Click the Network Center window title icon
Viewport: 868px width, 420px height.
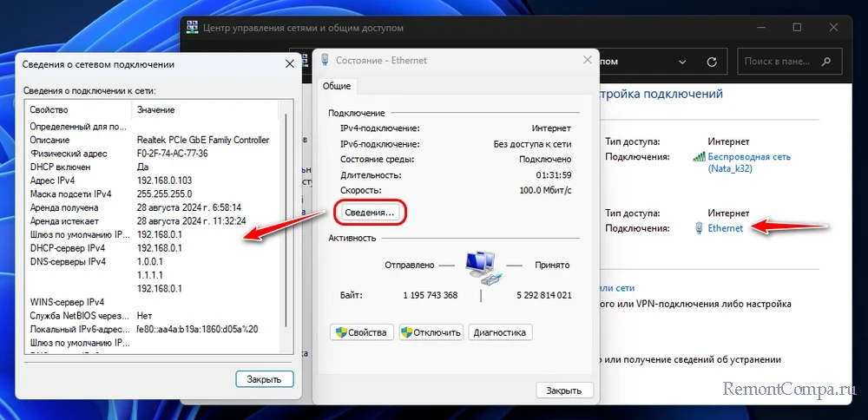click(x=193, y=27)
